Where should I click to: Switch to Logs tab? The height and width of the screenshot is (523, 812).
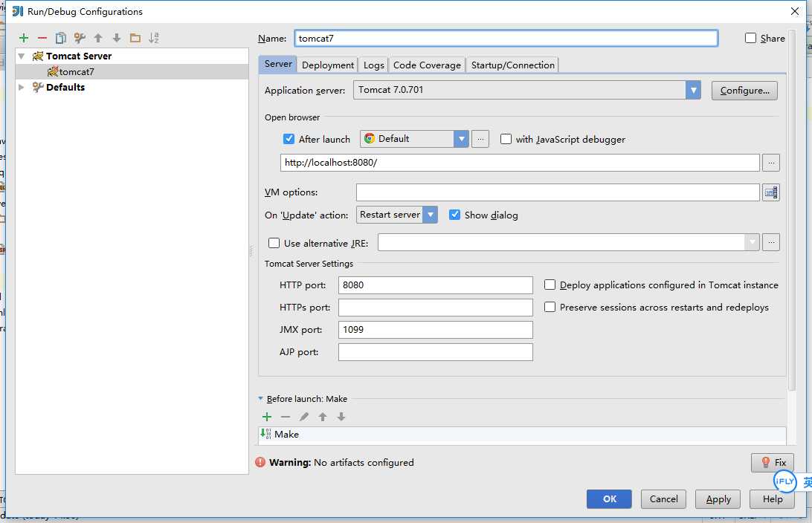(373, 65)
